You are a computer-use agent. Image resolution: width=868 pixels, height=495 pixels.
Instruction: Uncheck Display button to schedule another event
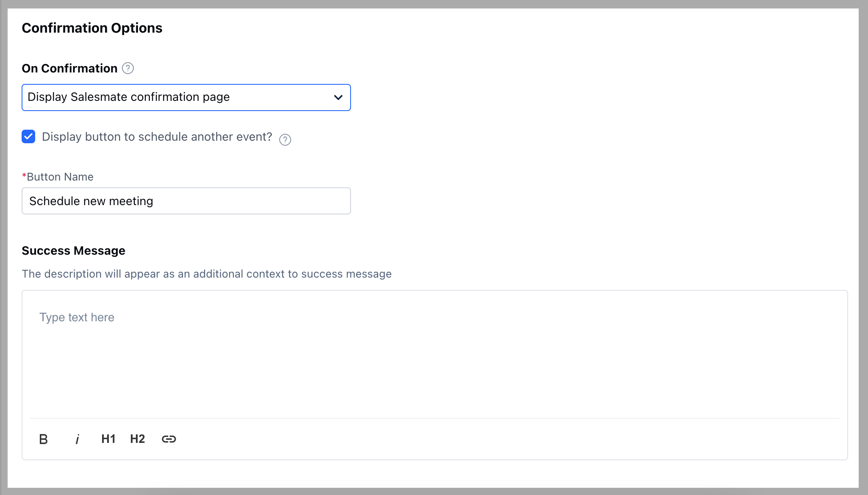[x=28, y=136]
